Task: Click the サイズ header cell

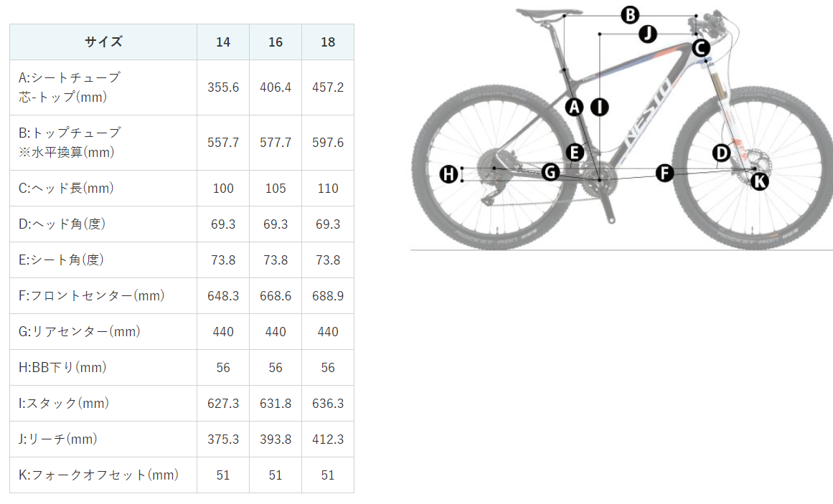Action: click(103, 42)
